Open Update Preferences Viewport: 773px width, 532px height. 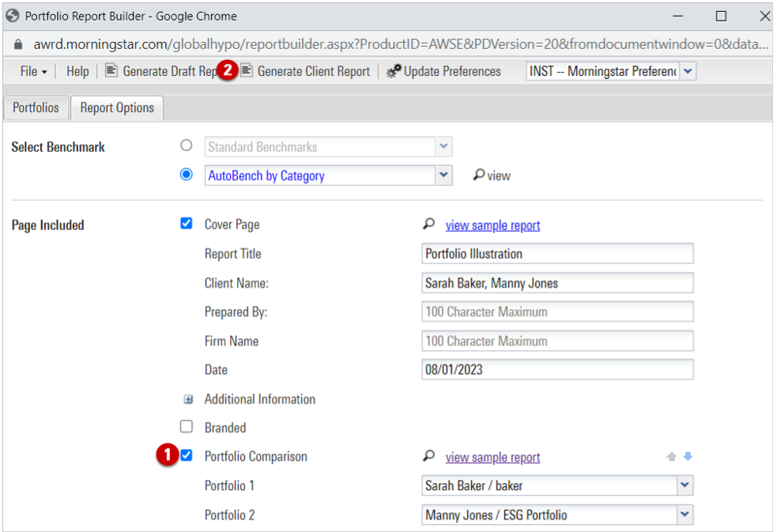tap(443, 71)
